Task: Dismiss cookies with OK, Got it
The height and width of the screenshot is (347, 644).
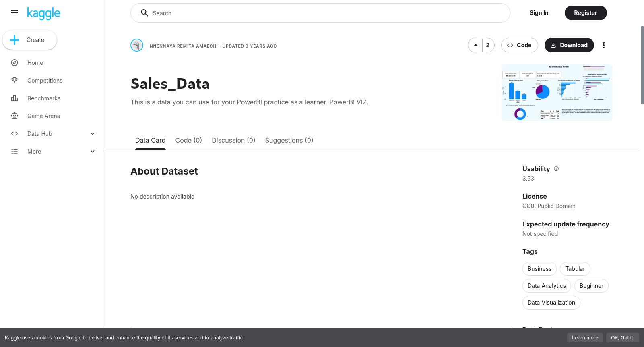Action: pyautogui.click(x=622, y=338)
